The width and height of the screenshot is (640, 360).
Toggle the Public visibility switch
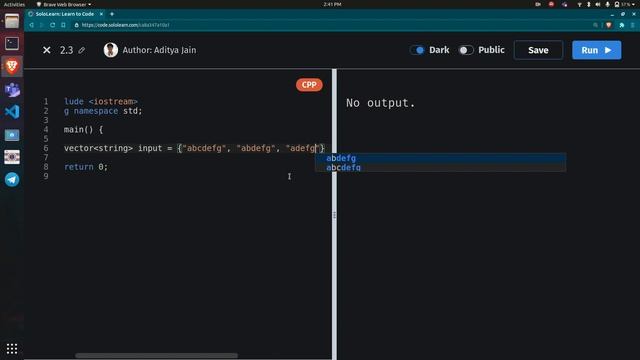(466, 50)
